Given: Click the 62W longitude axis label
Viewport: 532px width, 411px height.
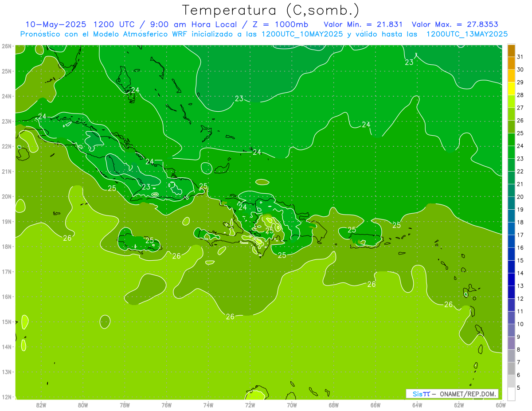Looking at the screenshot, I should tap(459, 405).
